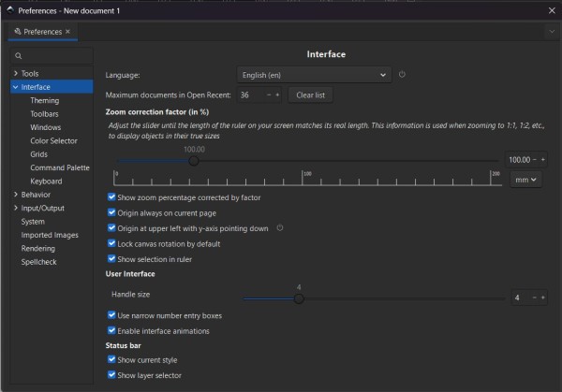Viewport: 562px width, 392px height.
Task: Open the Toolbars preferences page
Action: [x=44, y=114]
